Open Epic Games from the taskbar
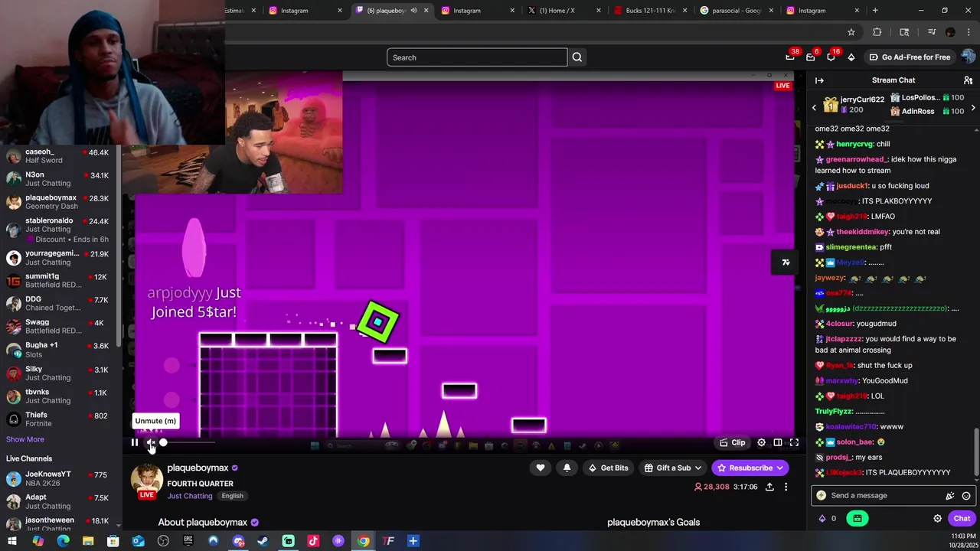Viewport: 980px width, 551px height. click(188, 541)
